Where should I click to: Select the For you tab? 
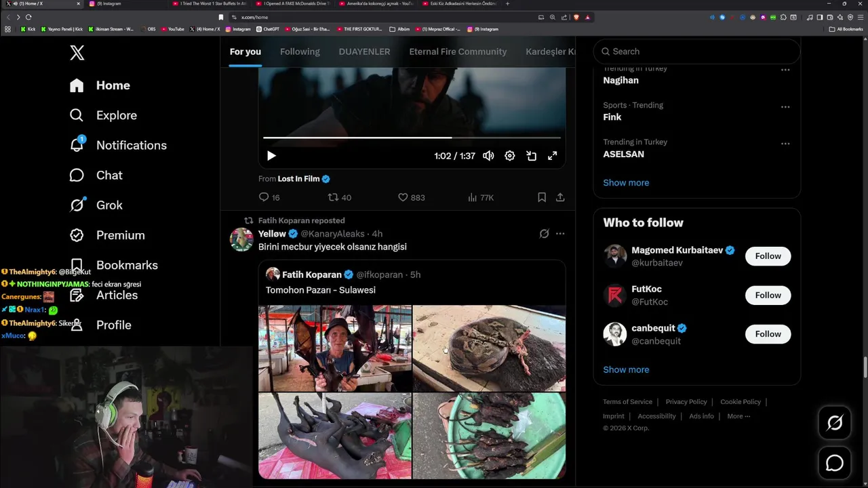pos(245,52)
